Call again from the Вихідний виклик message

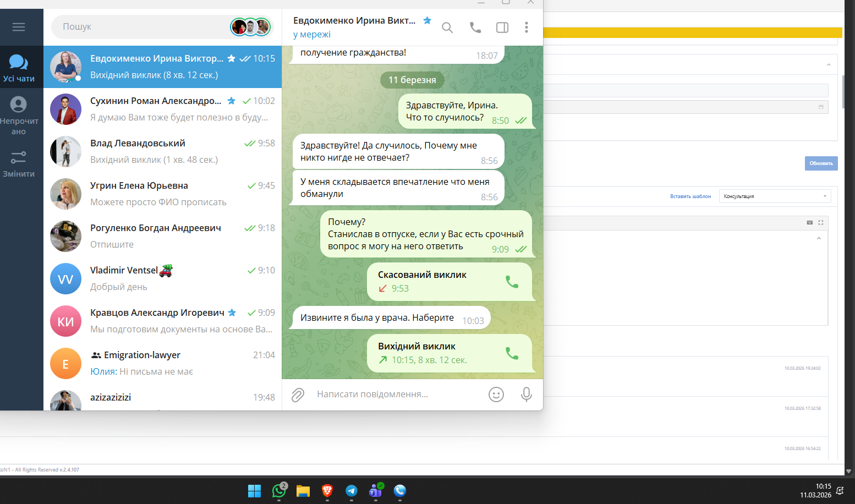click(512, 353)
